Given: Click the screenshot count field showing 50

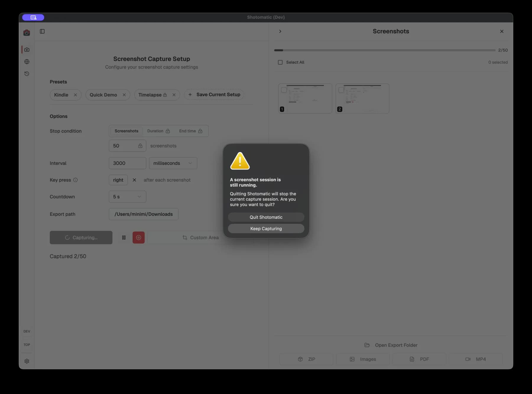Looking at the screenshot, I should coord(127,146).
